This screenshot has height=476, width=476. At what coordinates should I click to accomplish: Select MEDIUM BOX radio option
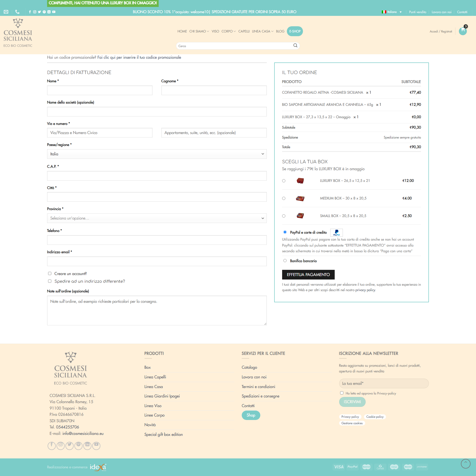click(x=284, y=198)
